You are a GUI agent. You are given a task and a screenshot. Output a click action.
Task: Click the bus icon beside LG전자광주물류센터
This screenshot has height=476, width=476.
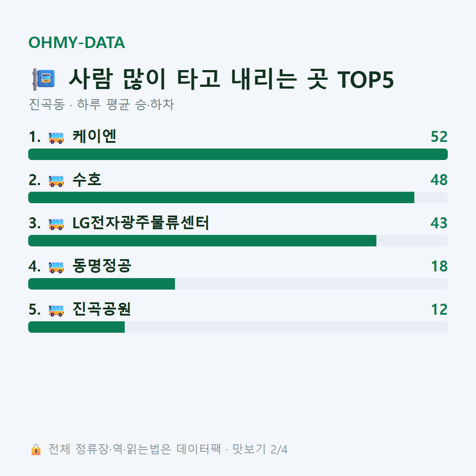point(56,224)
